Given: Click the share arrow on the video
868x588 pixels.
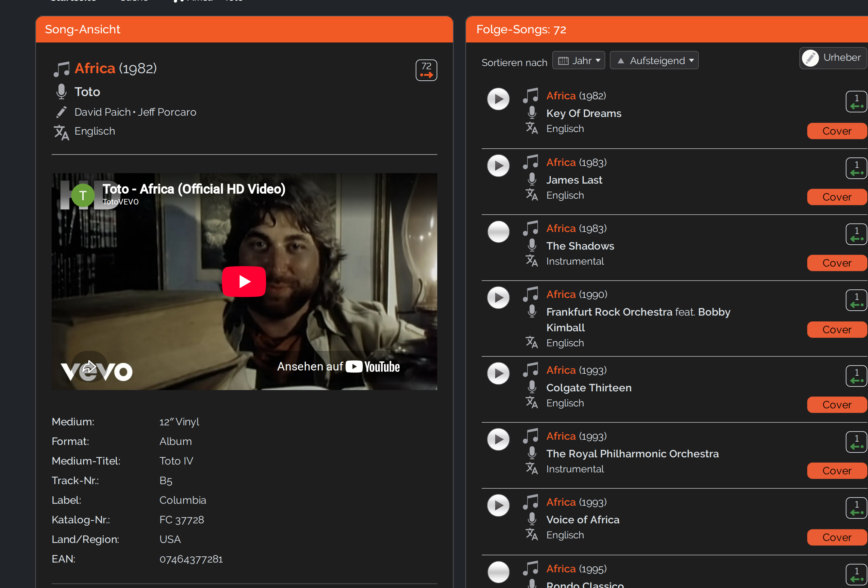Looking at the screenshot, I should (89, 367).
